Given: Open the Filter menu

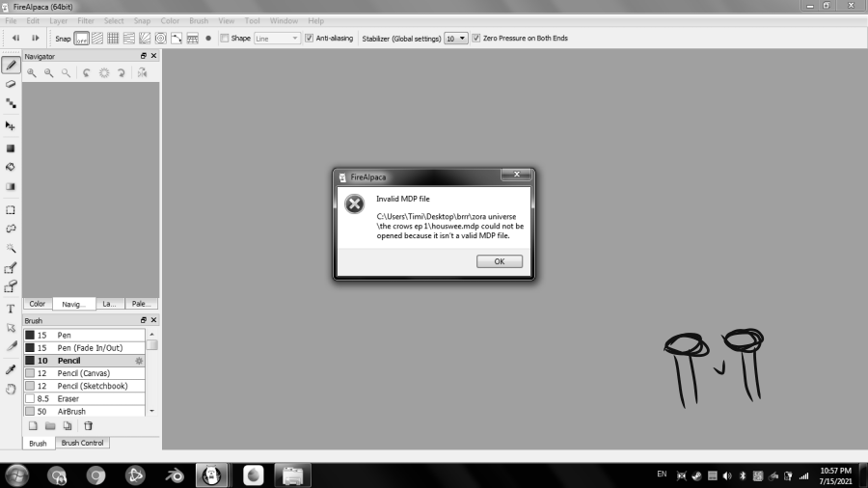Looking at the screenshot, I should point(86,20).
